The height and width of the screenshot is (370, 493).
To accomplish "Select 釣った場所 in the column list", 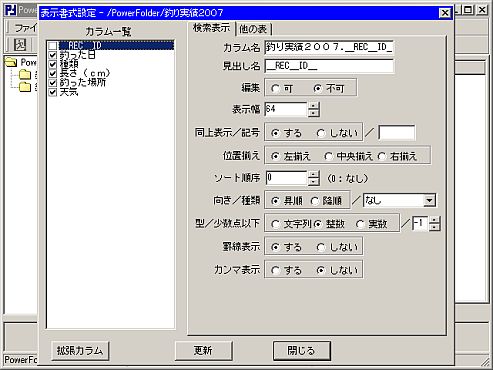I will 83,82.
